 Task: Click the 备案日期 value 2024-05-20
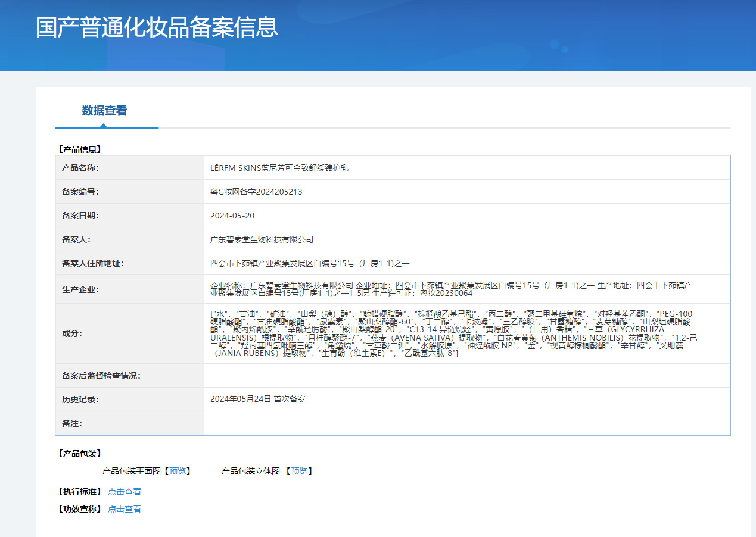232,216
